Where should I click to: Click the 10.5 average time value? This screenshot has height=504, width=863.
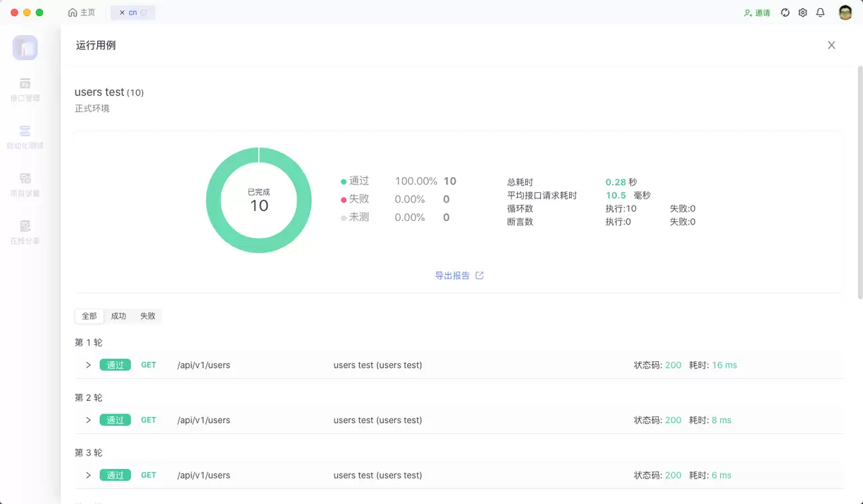click(616, 195)
